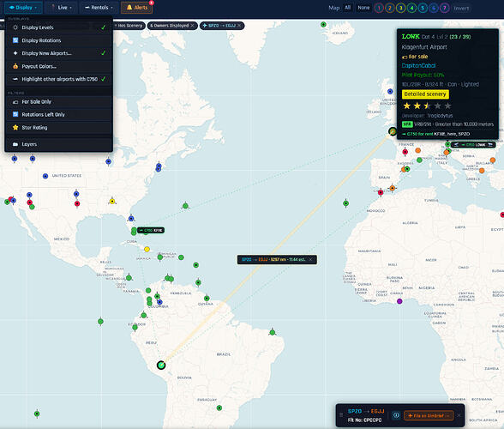504x429 pixels.
Task: Toggle Display New Airports option
Action: tap(59, 53)
